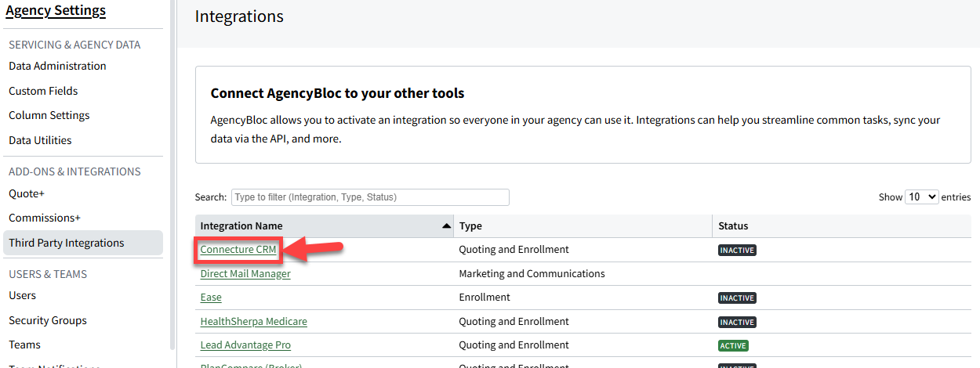The image size is (980, 368).
Task: Click SERVICING & AGENCY DATA section label
Action: [x=74, y=45]
